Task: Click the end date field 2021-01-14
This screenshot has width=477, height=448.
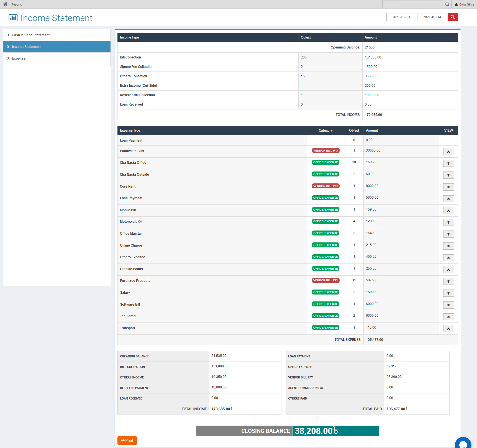Action: coord(432,17)
